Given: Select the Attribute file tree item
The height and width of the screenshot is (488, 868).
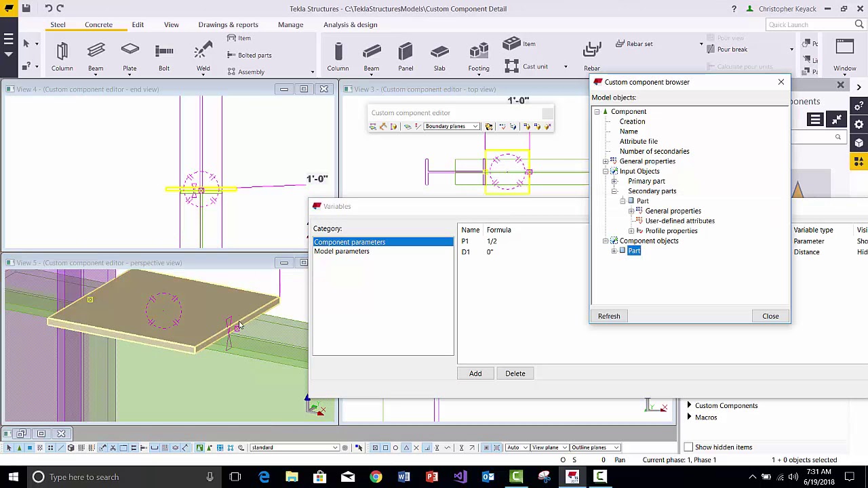Looking at the screenshot, I should pyautogui.click(x=639, y=142).
